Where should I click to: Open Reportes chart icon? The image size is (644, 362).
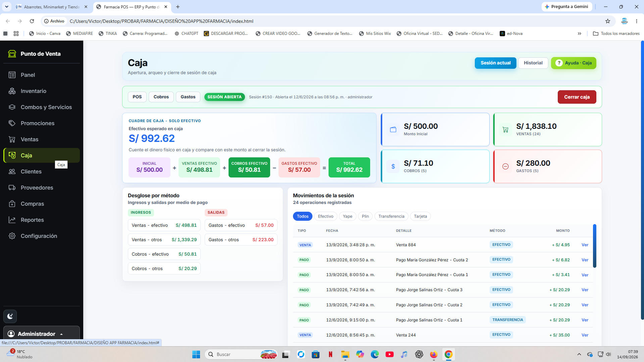12,220
